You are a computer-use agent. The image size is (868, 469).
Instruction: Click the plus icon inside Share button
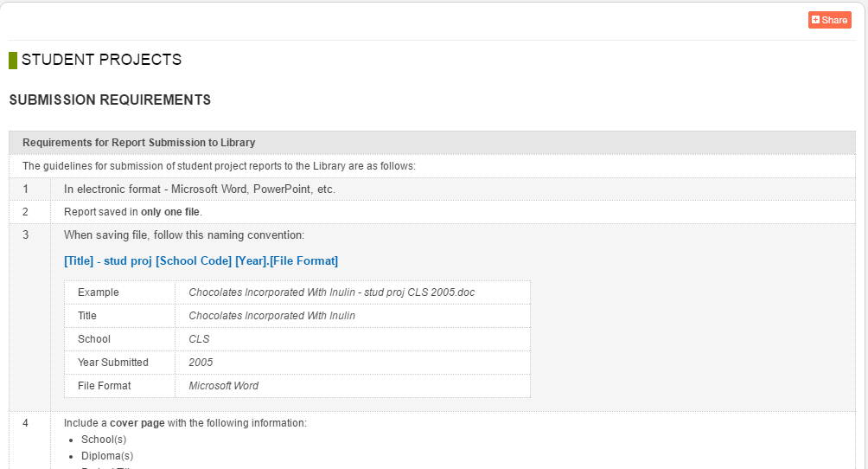pyautogui.click(x=815, y=20)
